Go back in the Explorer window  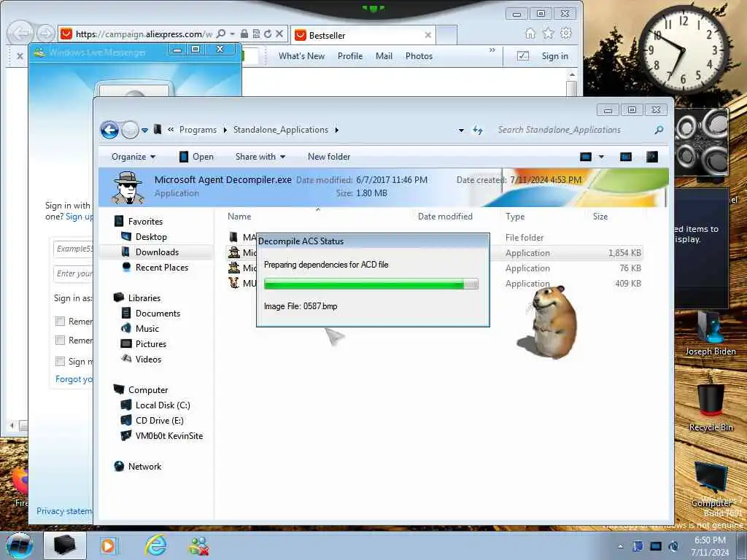(109, 130)
